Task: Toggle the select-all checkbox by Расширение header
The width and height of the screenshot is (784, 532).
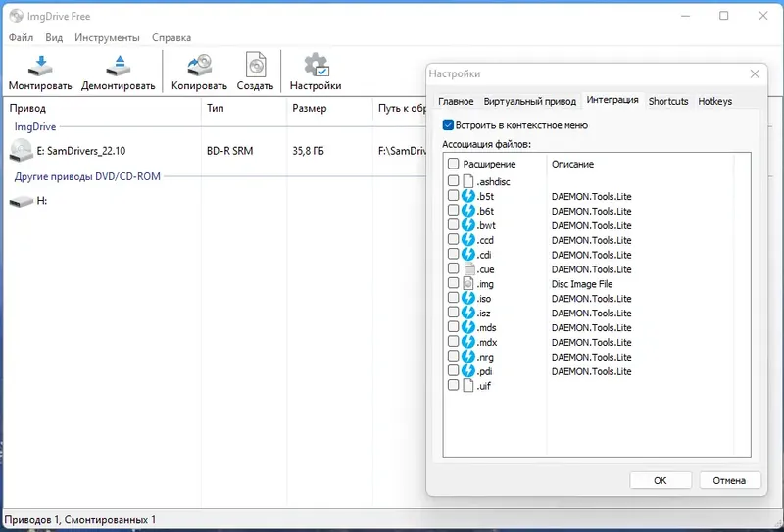Action: point(453,163)
